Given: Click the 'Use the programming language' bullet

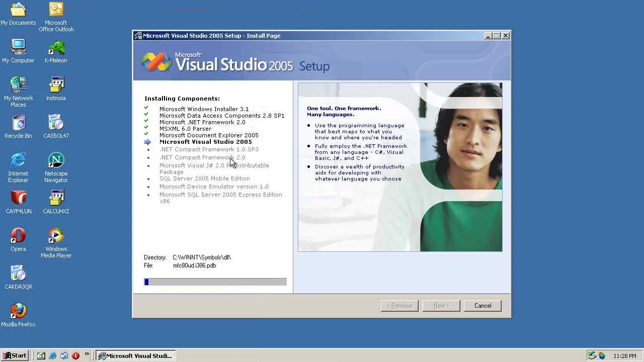Looking at the screenshot, I should tap(359, 132).
